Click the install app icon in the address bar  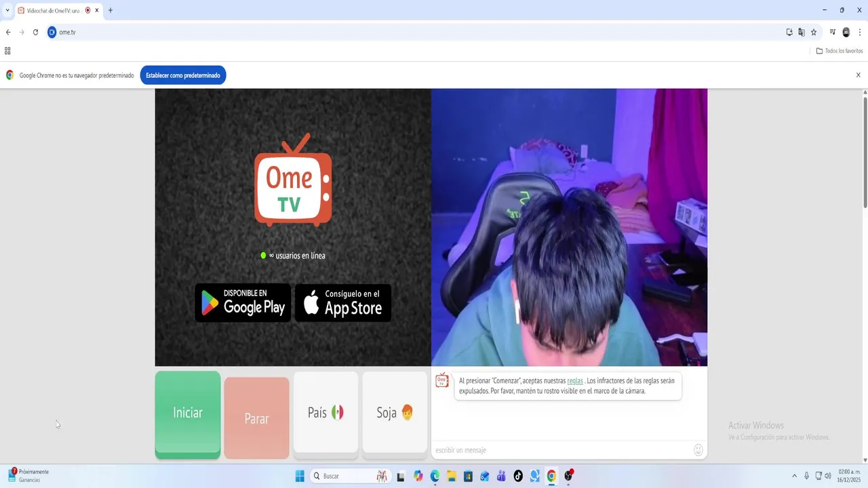[x=789, y=32]
